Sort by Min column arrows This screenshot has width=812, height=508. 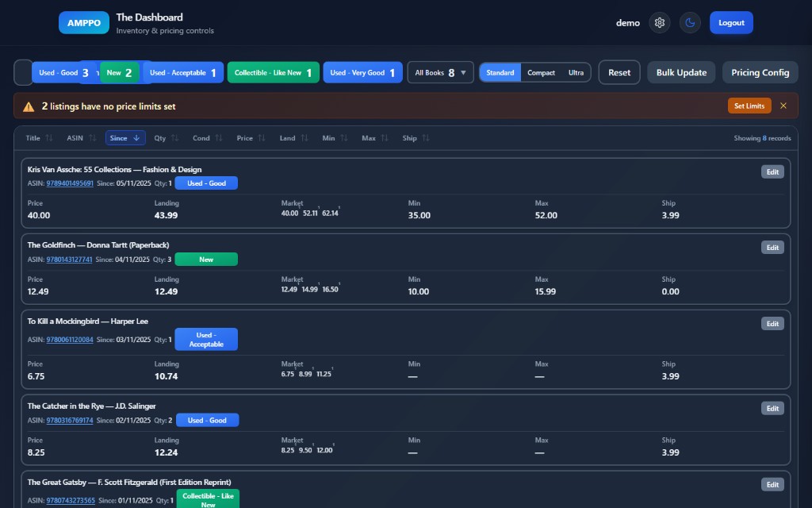[344, 138]
